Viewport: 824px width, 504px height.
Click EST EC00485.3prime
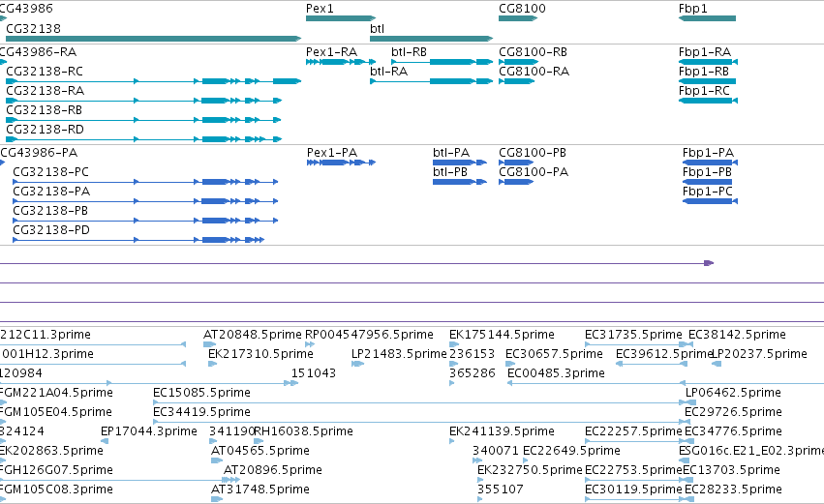pyautogui.click(x=556, y=373)
